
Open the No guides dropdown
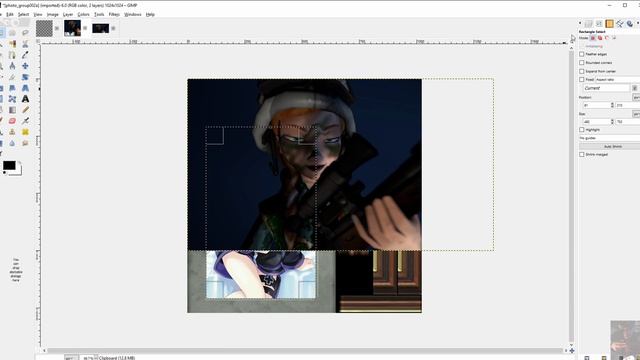pos(609,138)
